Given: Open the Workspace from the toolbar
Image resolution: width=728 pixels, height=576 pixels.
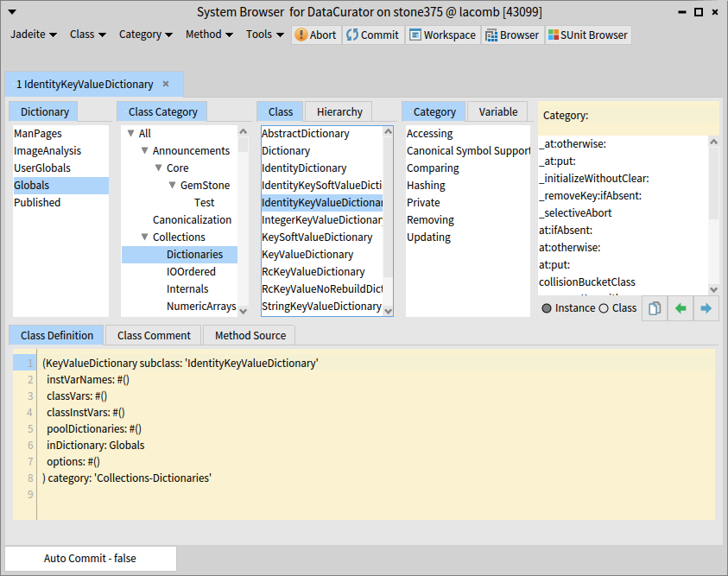Looking at the screenshot, I should point(442,35).
